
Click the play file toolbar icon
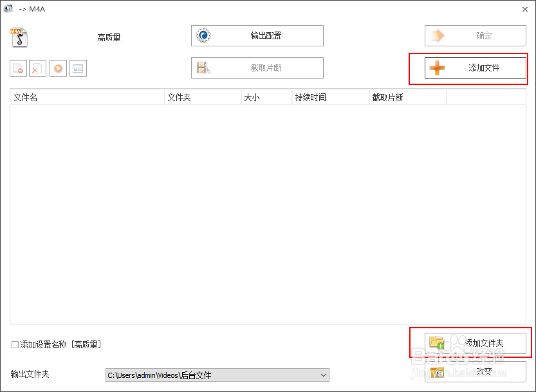(x=58, y=68)
